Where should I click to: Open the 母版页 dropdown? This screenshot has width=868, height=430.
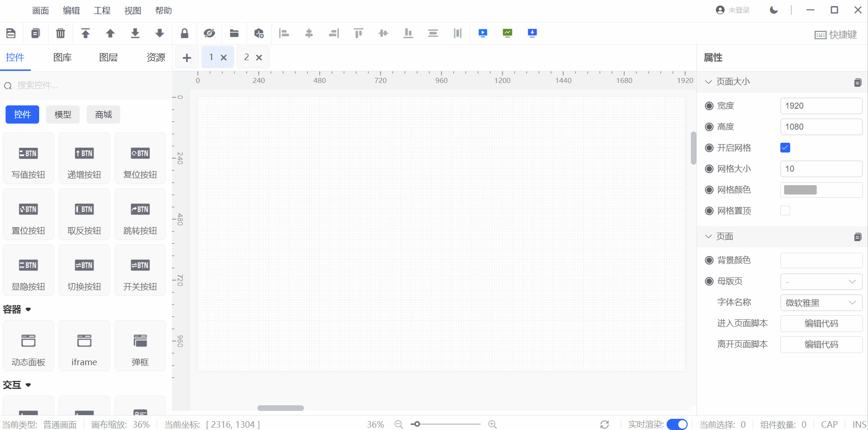[x=821, y=281]
